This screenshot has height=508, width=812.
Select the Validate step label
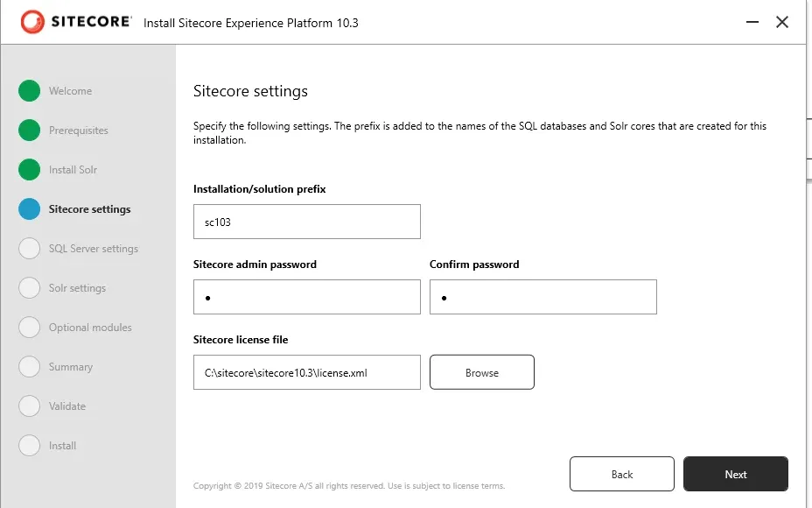67,406
